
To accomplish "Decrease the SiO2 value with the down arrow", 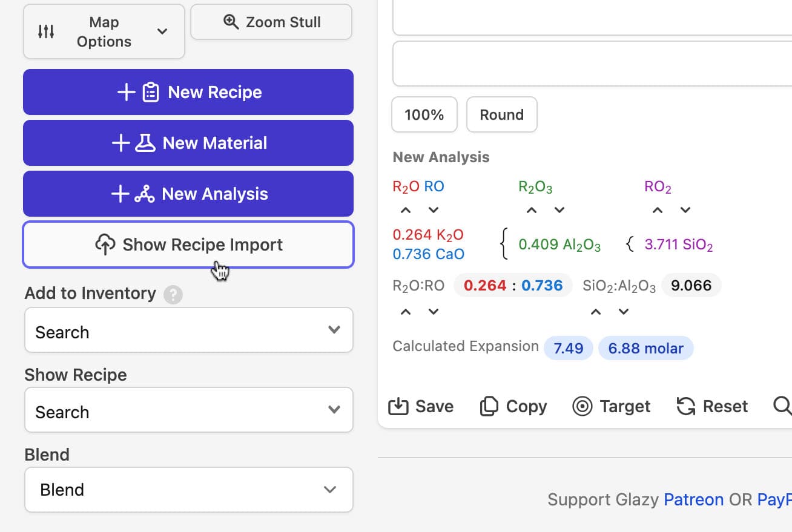I will pyautogui.click(x=685, y=210).
